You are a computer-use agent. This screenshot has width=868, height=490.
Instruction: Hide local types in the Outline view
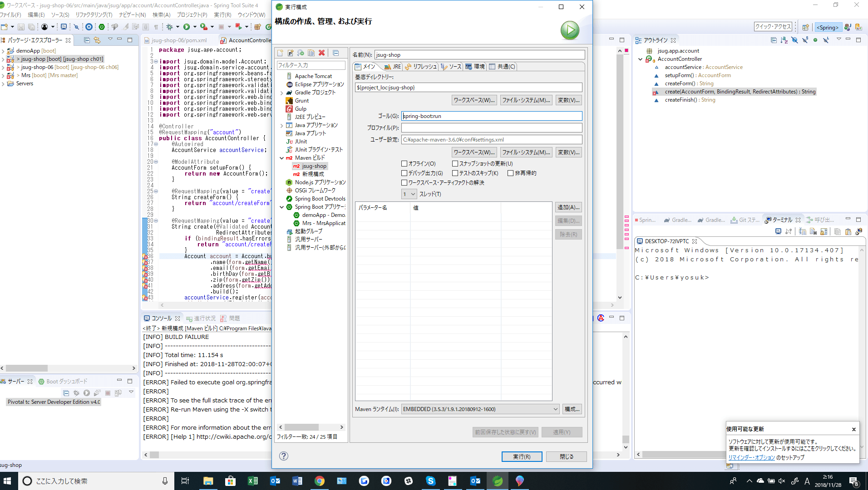point(826,40)
